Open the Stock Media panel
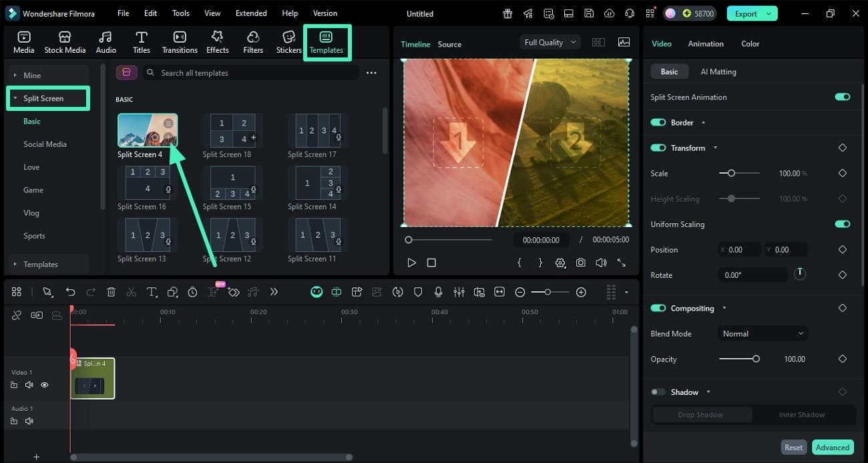The image size is (868, 463). pyautogui.click(x=65, y=40)
